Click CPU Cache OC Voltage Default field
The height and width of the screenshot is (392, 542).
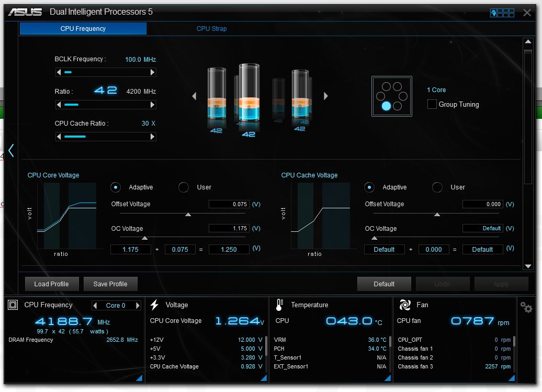coord(482,228)
